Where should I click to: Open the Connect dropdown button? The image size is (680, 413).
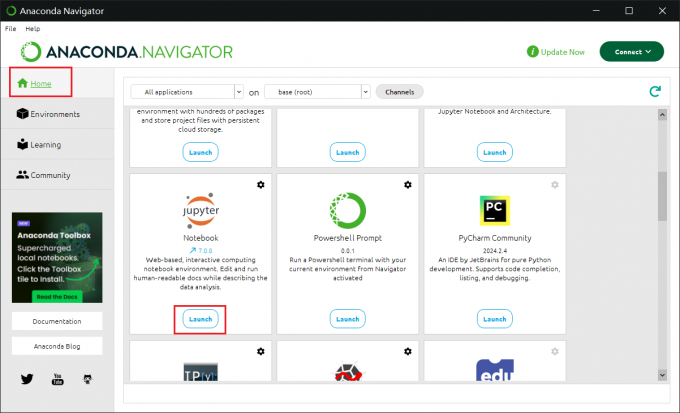coord(632,52)
